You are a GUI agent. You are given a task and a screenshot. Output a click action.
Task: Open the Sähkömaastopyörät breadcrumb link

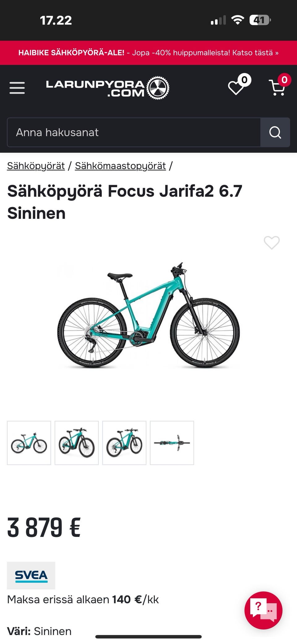(x=120, y=166)
